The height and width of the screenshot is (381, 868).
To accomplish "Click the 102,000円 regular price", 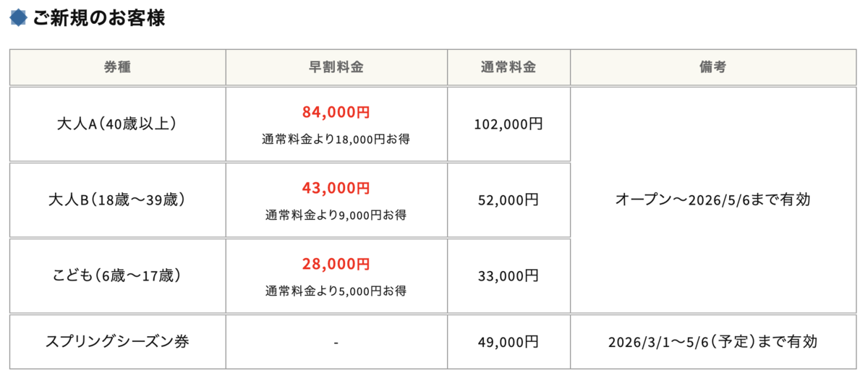I will (x=509, y=124).
